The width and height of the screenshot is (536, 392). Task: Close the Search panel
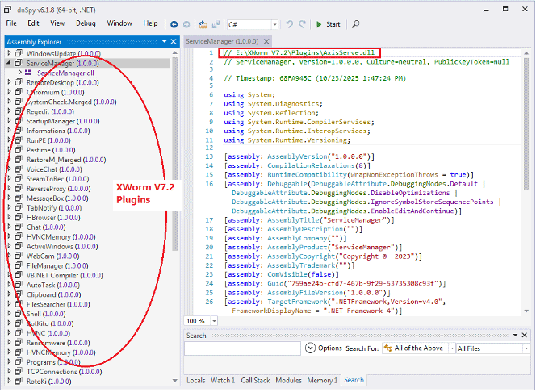tap(526, 336)
